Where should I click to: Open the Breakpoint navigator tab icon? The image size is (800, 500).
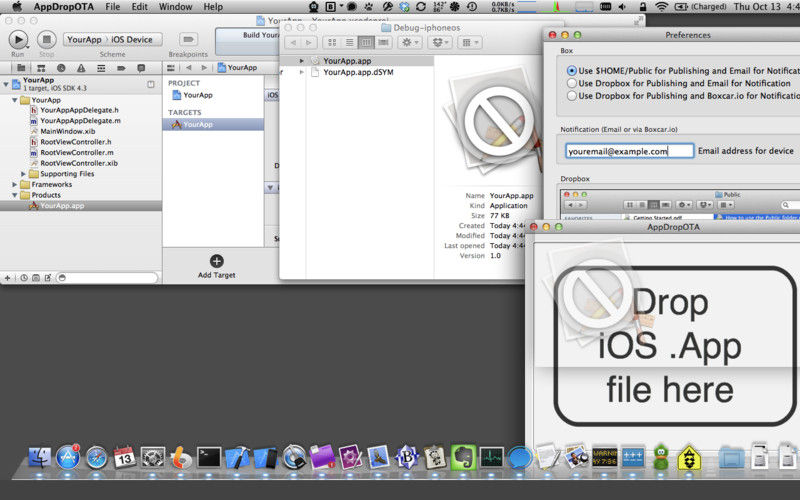pos(121,68)
